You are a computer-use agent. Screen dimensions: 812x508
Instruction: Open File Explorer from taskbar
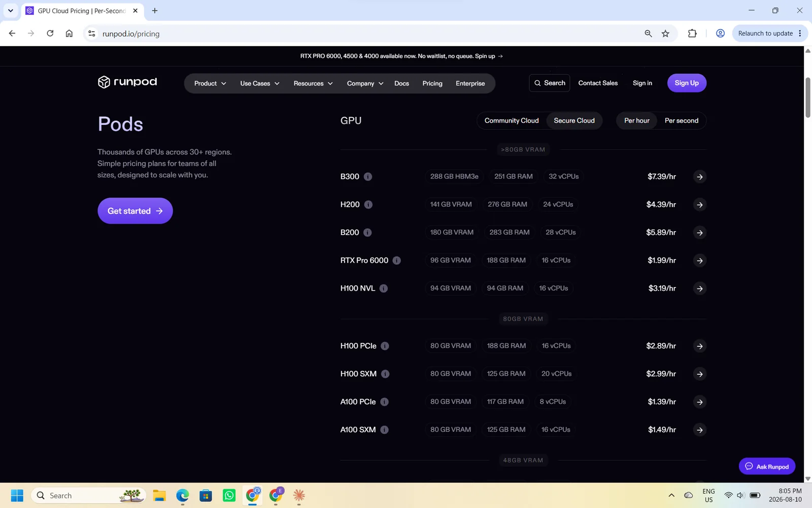click(159, 495)
